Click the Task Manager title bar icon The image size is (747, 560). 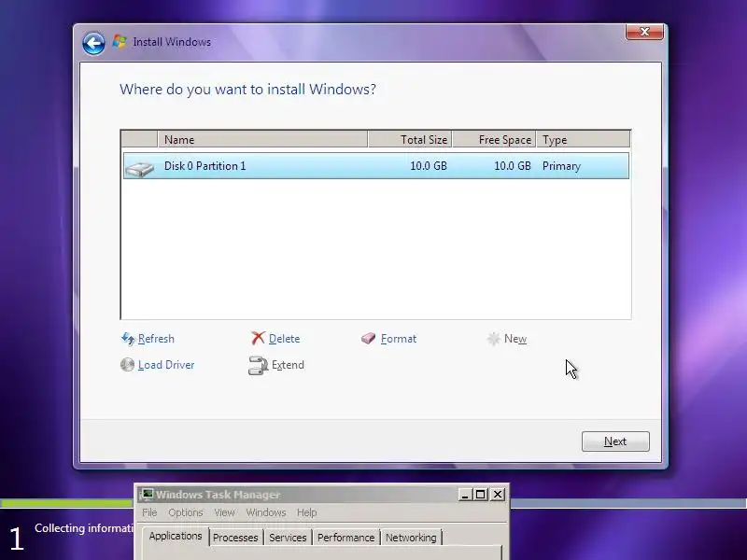tap(147, 495)
